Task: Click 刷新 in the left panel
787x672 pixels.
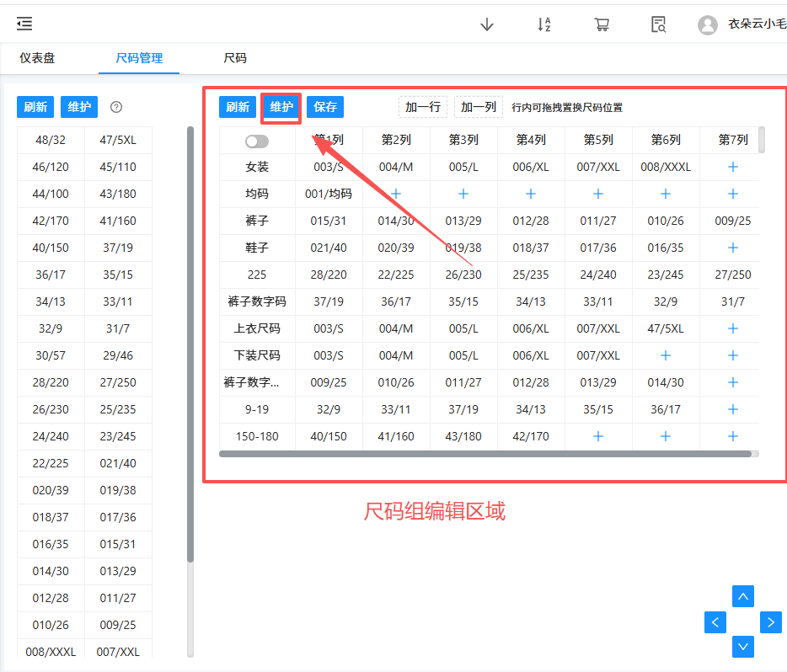Action: pyautogui.click(x=35, y=107)
